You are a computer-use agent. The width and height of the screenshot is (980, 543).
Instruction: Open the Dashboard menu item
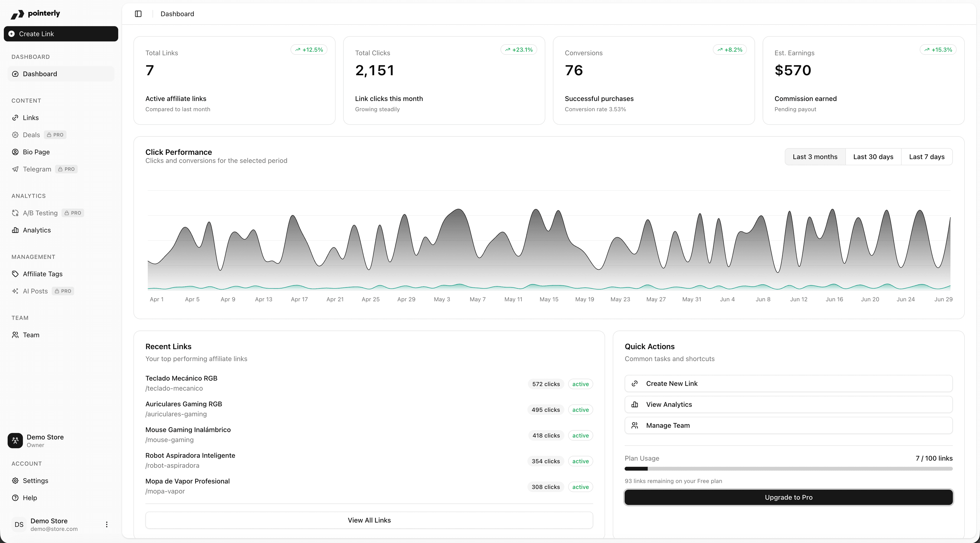click(40, 74)
